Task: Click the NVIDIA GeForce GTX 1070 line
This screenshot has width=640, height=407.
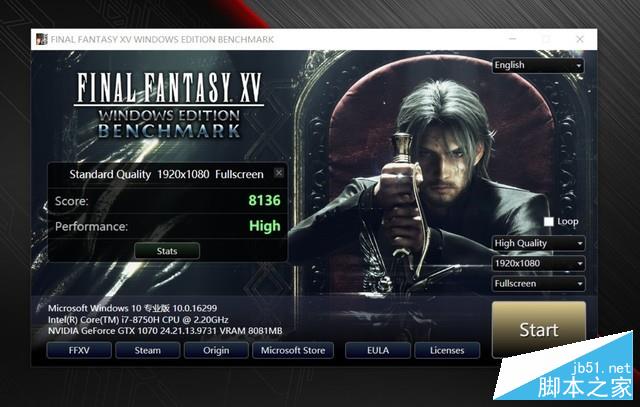Action: pos(165,331)
